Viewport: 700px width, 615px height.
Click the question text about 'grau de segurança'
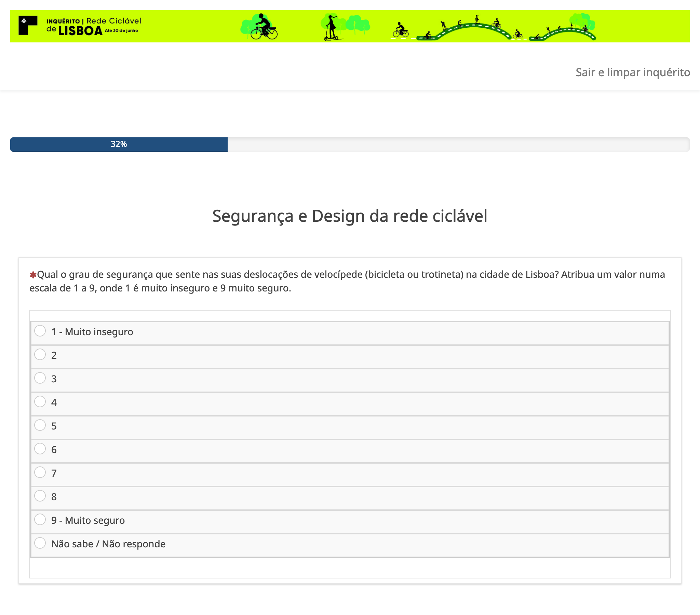click(x=347, y=282)
